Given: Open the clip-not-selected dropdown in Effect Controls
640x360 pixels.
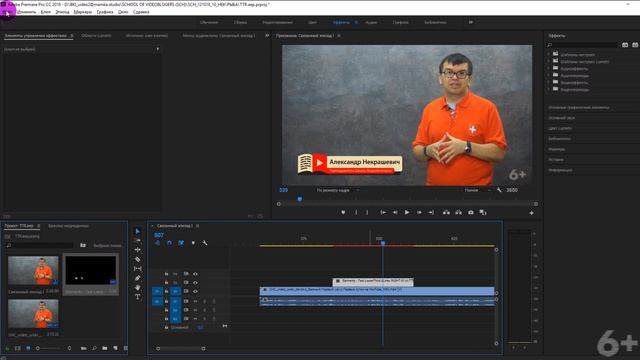Looking at the screenshot, I should [158, 49].
